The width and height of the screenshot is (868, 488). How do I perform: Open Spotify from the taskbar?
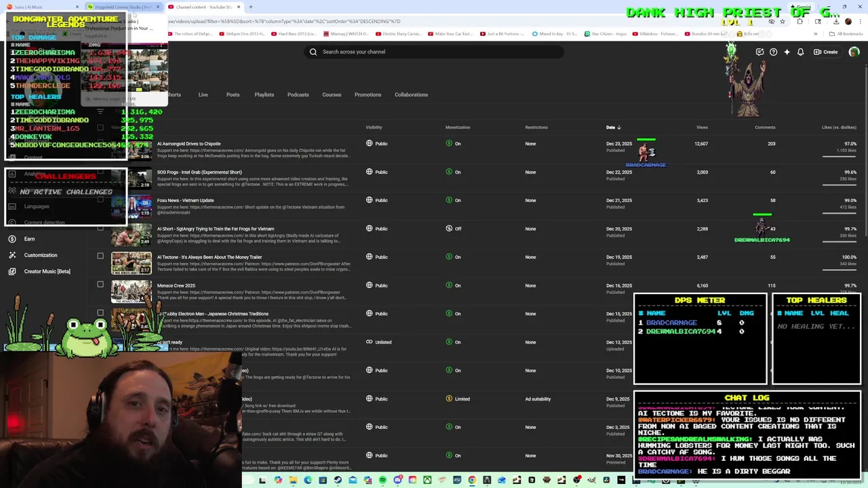382,481
